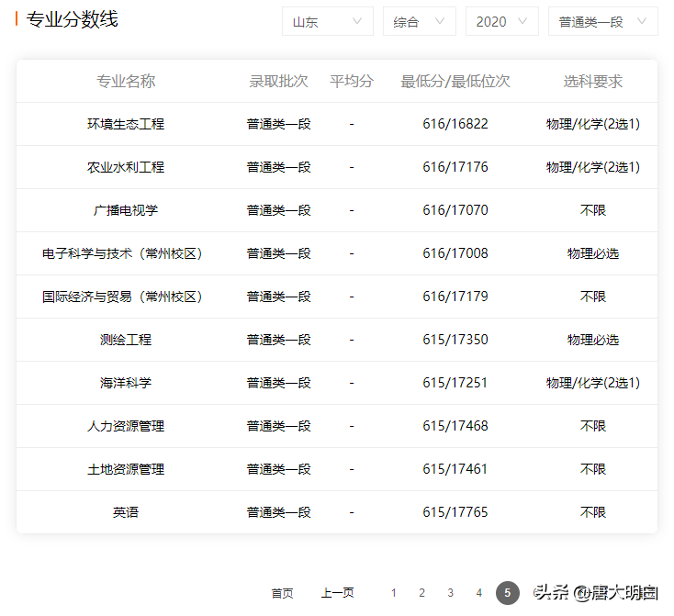Click 不限 requirement in 土地资源管理 row
The width and height of the screenshot is (674, 616).
click(x=593, y=469)
